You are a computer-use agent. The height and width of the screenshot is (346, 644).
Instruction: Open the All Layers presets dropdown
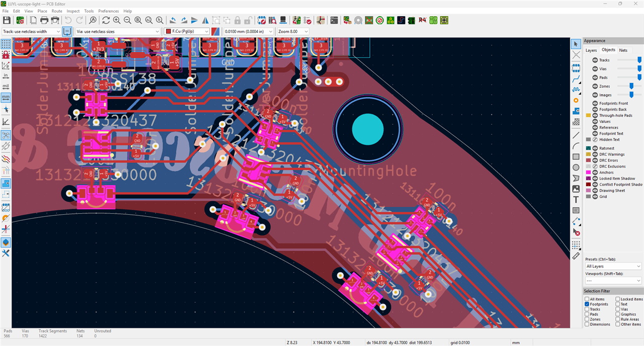(x=613, y=266)
